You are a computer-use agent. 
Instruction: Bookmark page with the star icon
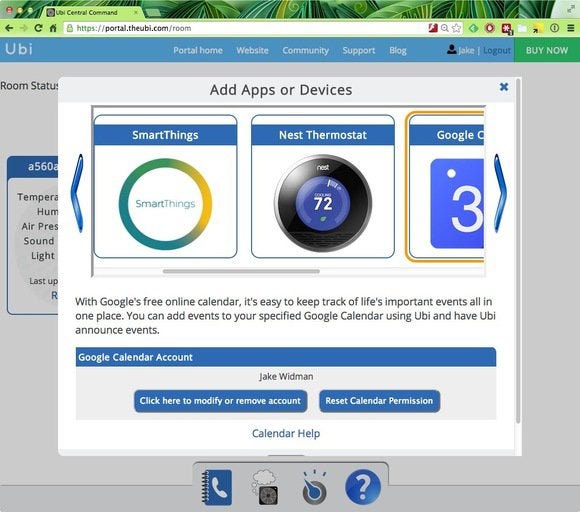[x=456, y=28]
